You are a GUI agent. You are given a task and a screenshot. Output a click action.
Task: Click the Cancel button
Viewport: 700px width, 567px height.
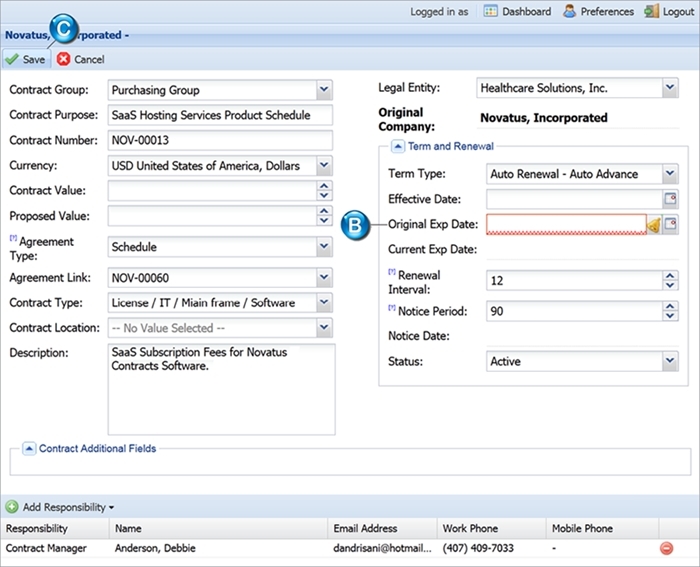coord(81,59)
